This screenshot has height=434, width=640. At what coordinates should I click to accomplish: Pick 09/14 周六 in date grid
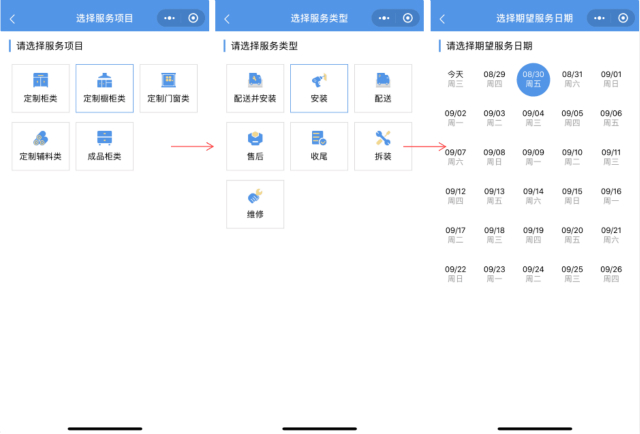coord(534,196)
